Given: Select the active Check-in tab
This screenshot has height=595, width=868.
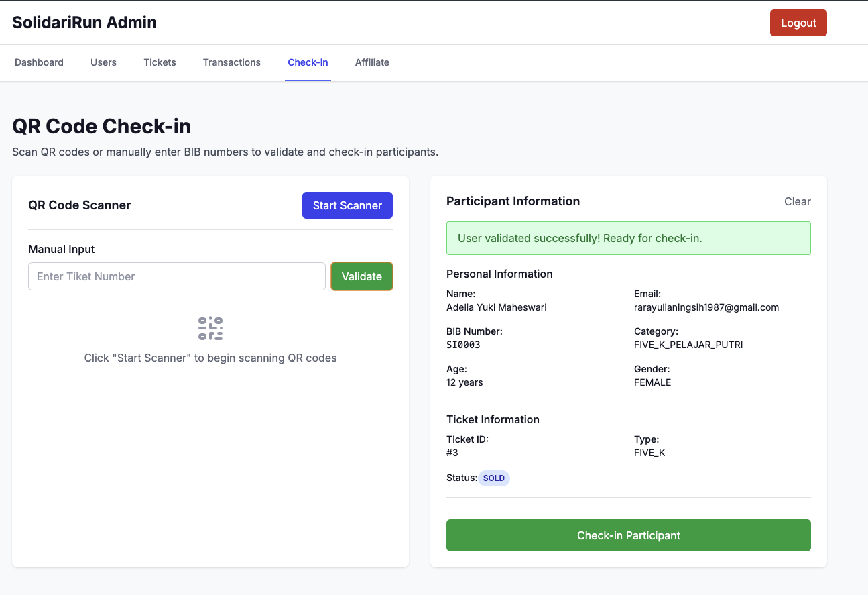Looking at the screenshot, I should [x=308, y=62].
